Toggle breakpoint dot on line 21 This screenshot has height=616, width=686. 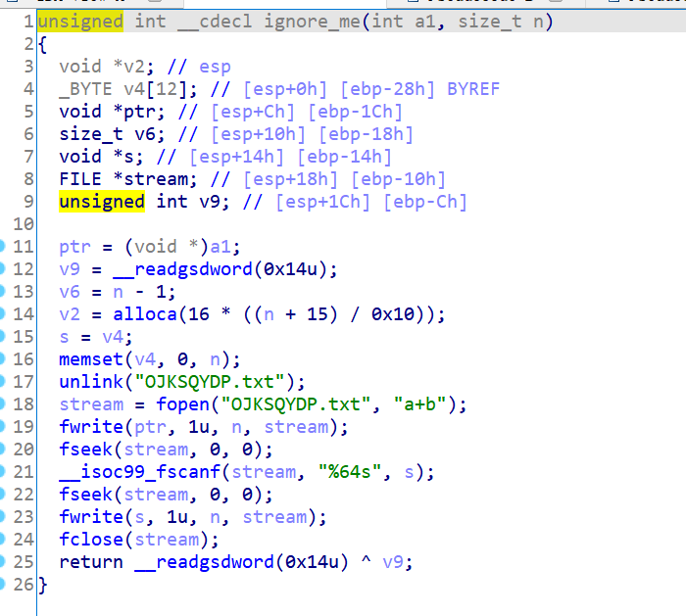click(x=2, y=472)
